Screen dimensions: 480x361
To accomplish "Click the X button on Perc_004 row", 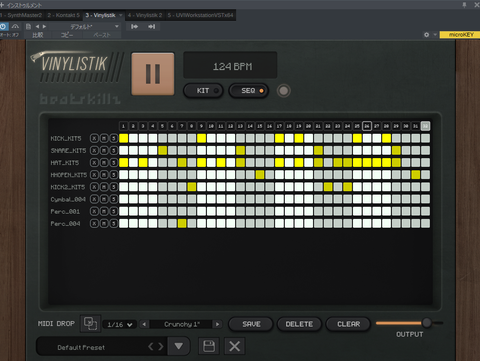I will tap(94, 223).
